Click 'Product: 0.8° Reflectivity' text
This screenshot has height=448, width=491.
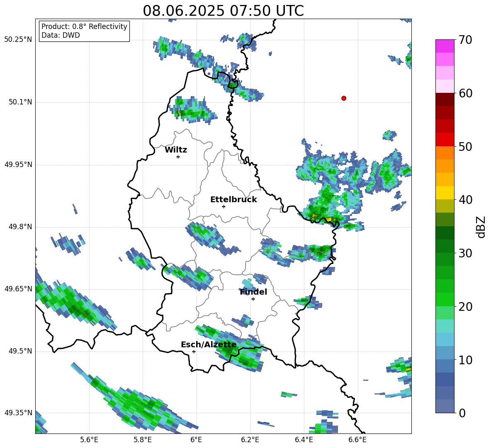tap(84, 27)
